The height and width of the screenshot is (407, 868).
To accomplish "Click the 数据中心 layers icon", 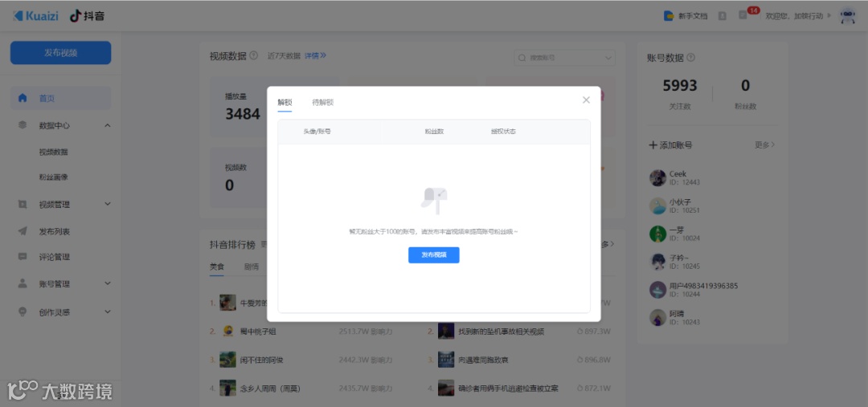I will (x=23, y=125).
